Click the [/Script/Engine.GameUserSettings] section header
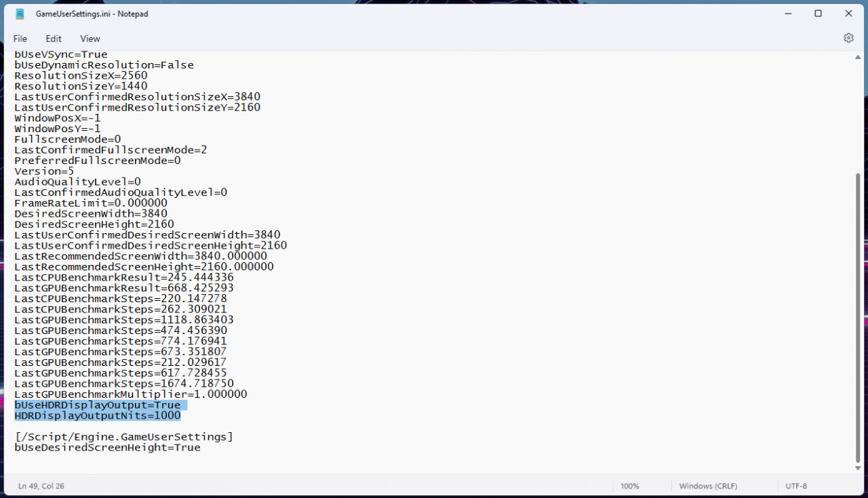 tap(123, 437)
